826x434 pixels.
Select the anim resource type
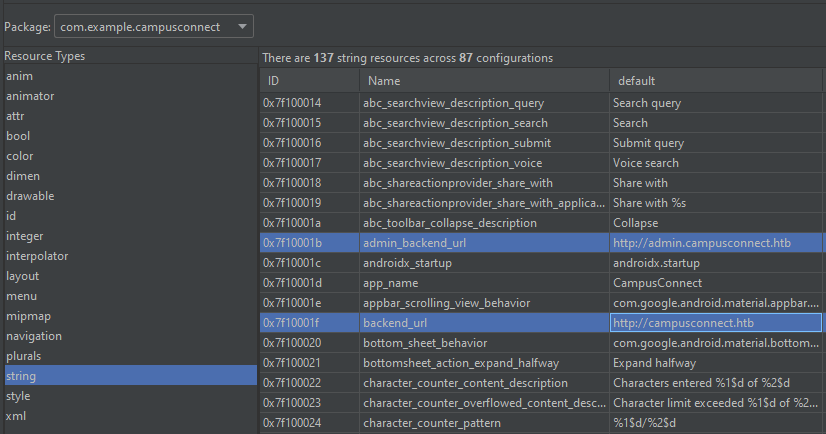coord(19,76)
